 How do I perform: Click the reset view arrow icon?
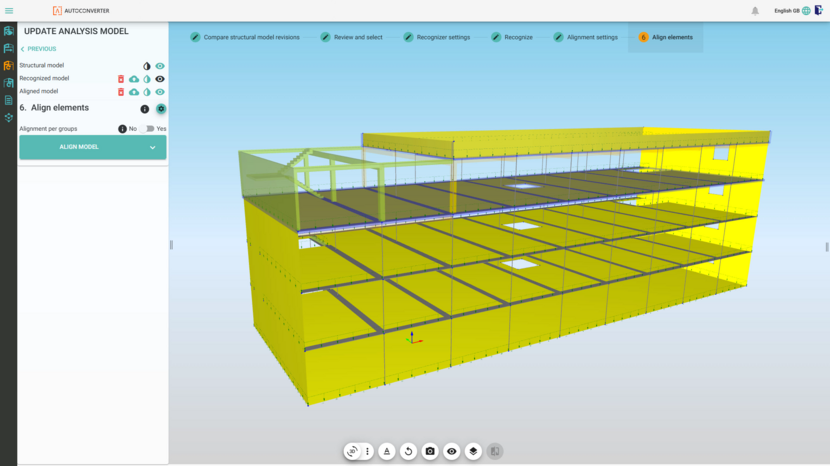pyautogui.click(x=408, y=452)
